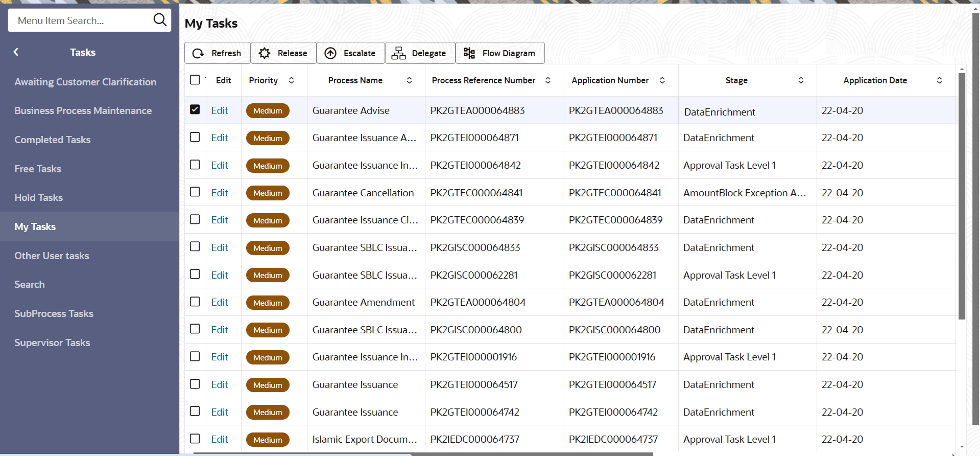Click scrollbar up arrow at table top
This screenshot has height=456, width=980.
pos(962,69)
